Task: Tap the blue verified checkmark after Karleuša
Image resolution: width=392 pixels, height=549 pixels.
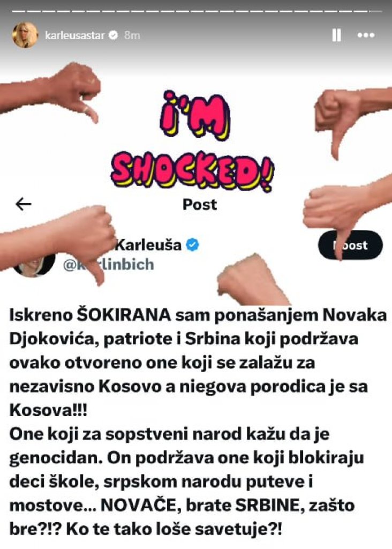Action: [192, 244]
